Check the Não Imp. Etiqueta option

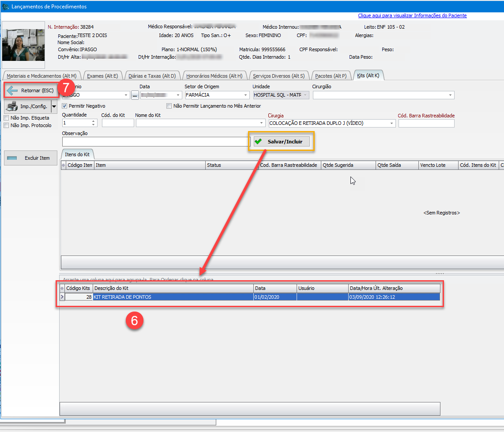[x=6, y=118]
